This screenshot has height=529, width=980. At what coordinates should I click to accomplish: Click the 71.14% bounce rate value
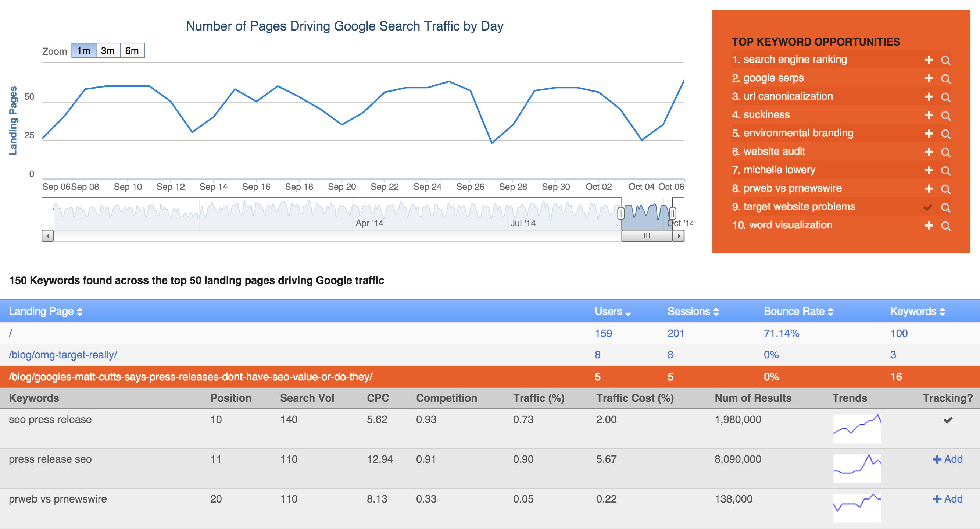coord(782,333)
